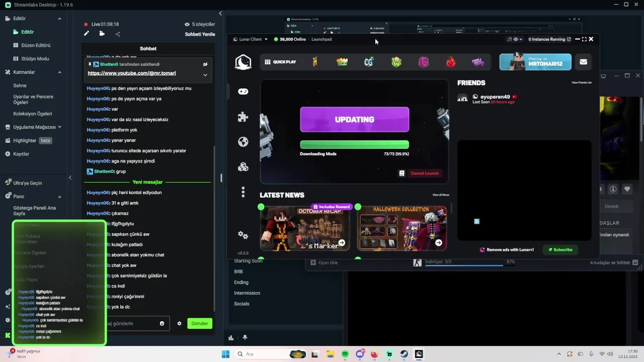644x362 pixels.
Task: Open Quick Play grid in Lunar Client
Action: (x=281, y=62)
